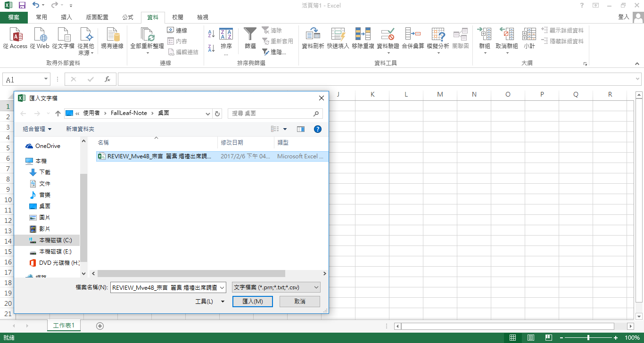The width and height of the screenshot is (644, 343).
Task: Open file type filter dropdown 文字檔案
Action: 276,287
